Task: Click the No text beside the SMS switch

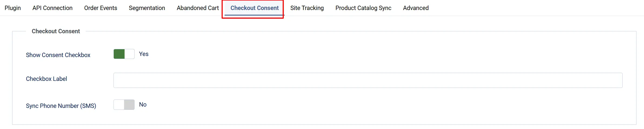Action: [x=143, y=104]
